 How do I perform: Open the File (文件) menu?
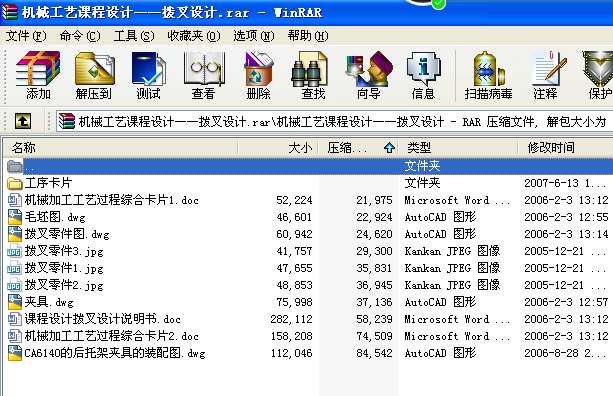[x=26, y=36]
